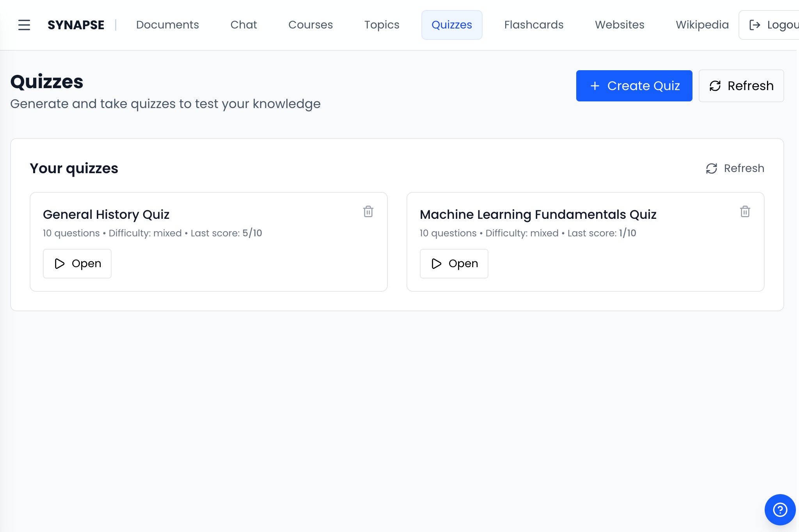Viewport: 799px width, 532px height.
Task: Open the Websites page
Action: pyautogui.click(x=619, y=25)
